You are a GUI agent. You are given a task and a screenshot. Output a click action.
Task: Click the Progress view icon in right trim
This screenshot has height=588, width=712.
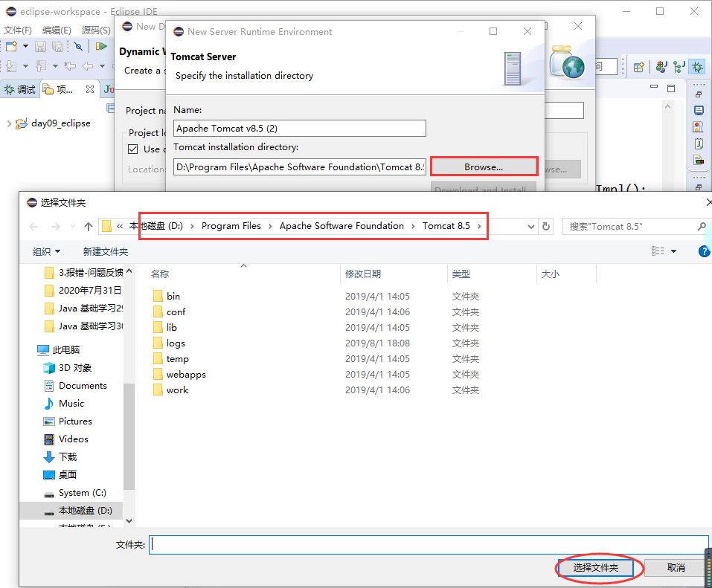click(x=699, y=160)
